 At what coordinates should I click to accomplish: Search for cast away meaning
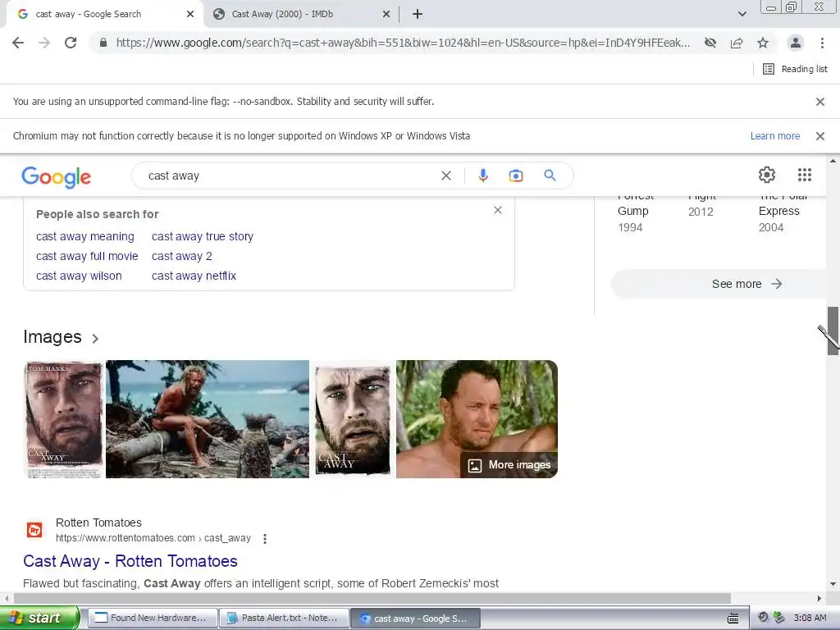click(85, 236)
